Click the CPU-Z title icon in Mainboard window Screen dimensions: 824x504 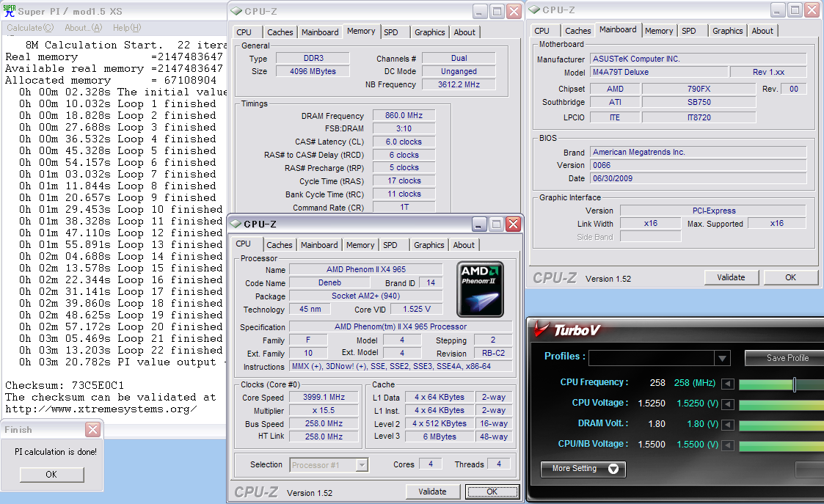pos(534,10)
